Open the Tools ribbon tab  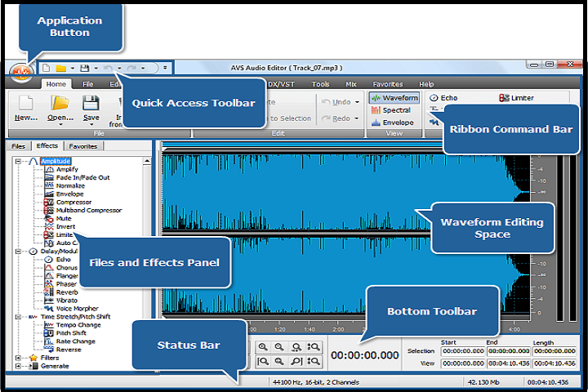[x=320, y=84]
